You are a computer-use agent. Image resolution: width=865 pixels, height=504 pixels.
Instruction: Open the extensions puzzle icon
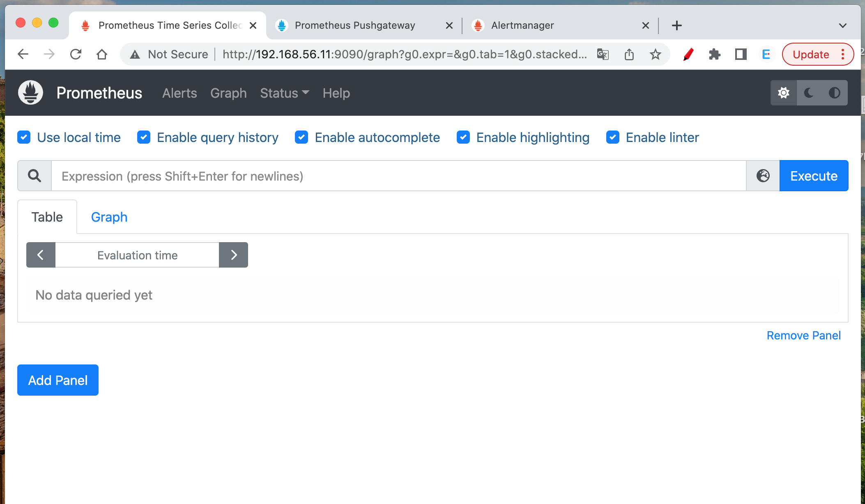pos(715,54)
